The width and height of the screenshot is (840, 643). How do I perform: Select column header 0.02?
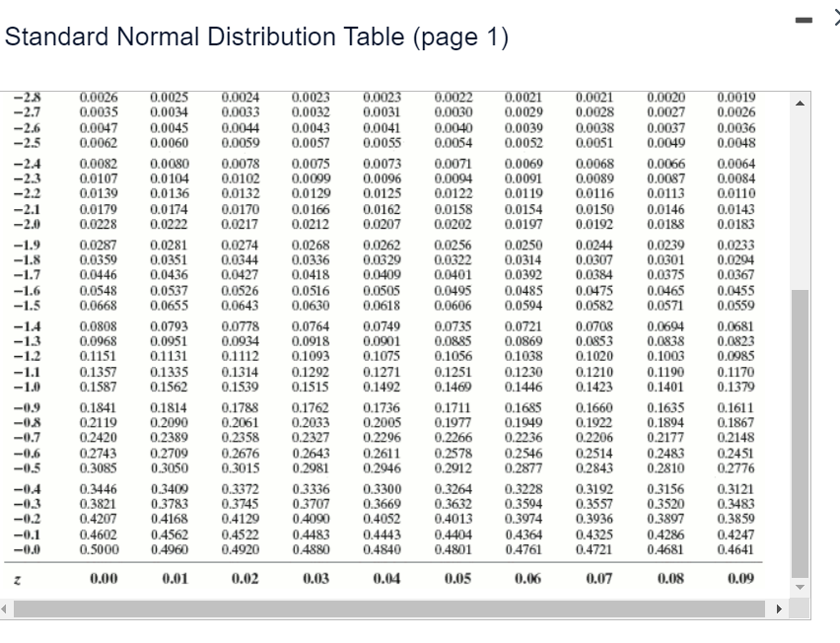(x=245, y=579)
